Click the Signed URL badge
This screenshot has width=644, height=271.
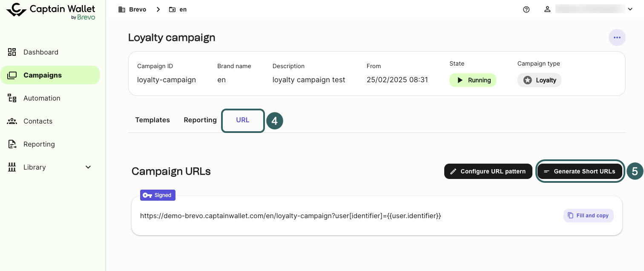158,195
